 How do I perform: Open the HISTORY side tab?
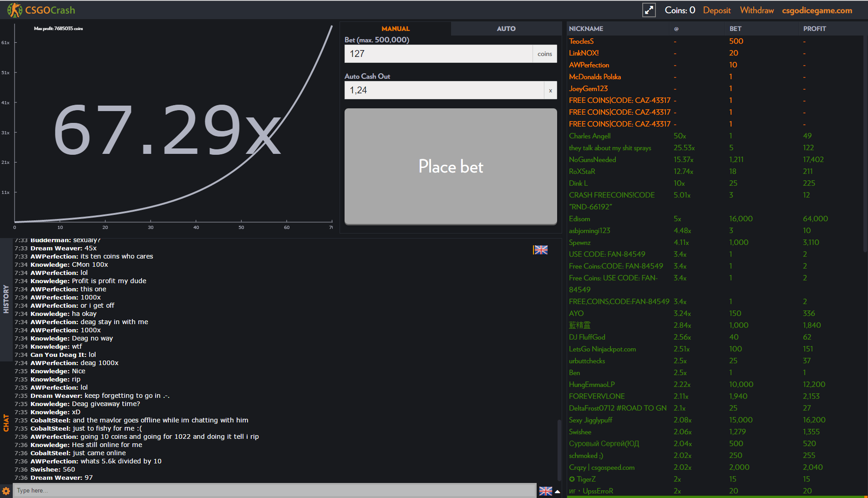click(6, 299)
